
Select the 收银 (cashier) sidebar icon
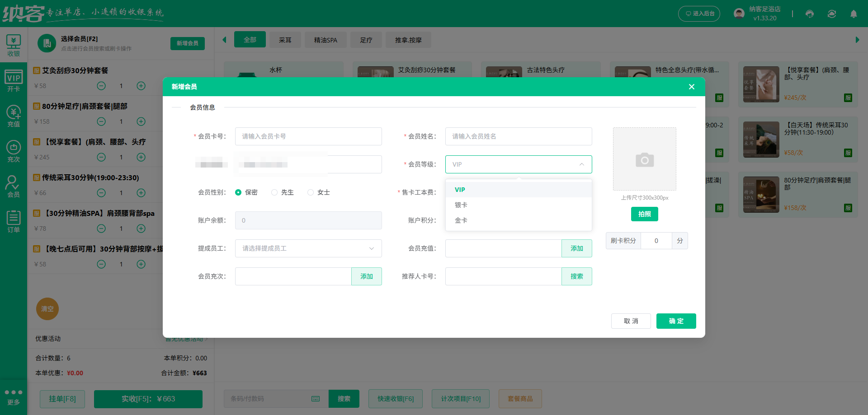tap(14, 45)
